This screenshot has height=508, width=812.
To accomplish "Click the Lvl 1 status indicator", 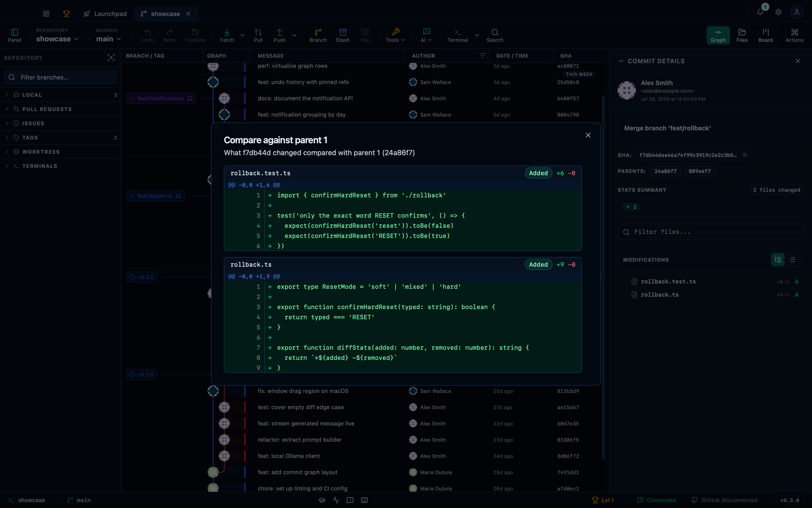I will [x=603, y=500].
